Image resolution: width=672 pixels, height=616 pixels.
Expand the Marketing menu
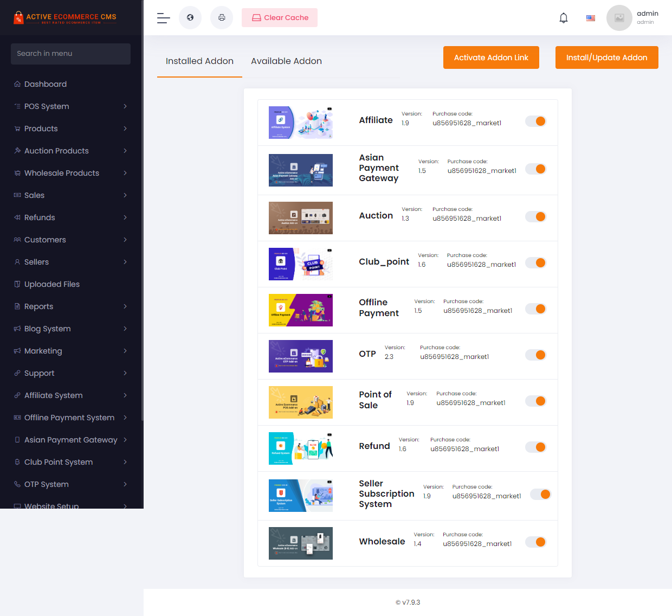click(44, 350)
